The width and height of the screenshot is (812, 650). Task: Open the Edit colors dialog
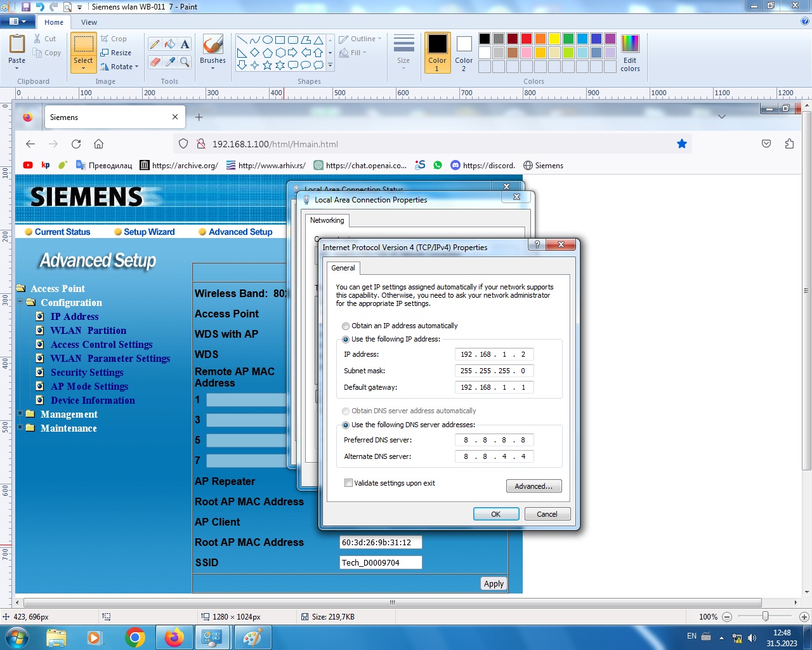tap(630, 53)
